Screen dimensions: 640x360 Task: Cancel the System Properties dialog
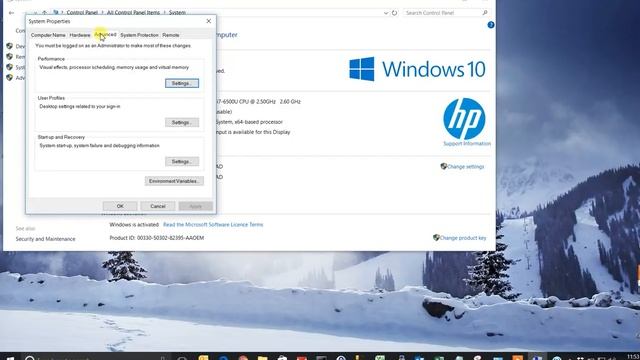pos(158,206)
